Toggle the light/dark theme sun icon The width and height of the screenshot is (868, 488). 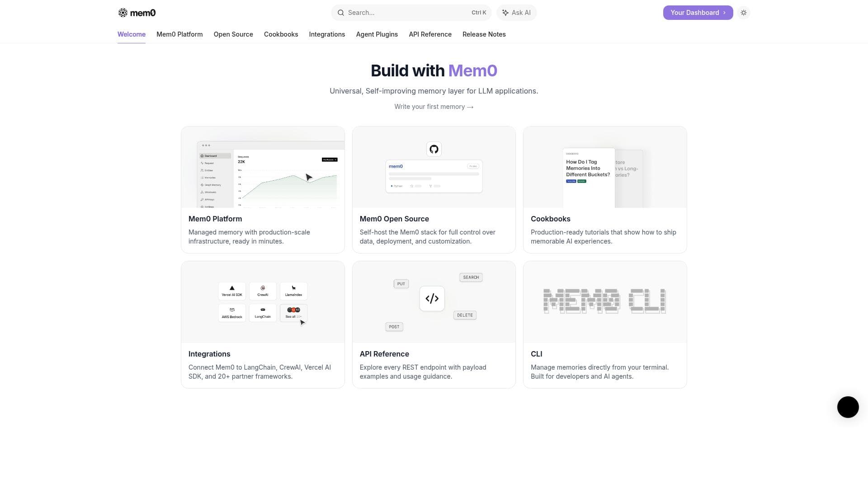744,13
